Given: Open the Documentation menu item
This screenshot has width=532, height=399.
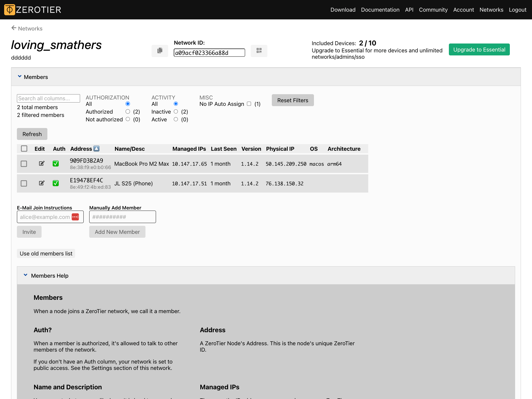Looking at the screenshot, I should click(380, 10).
